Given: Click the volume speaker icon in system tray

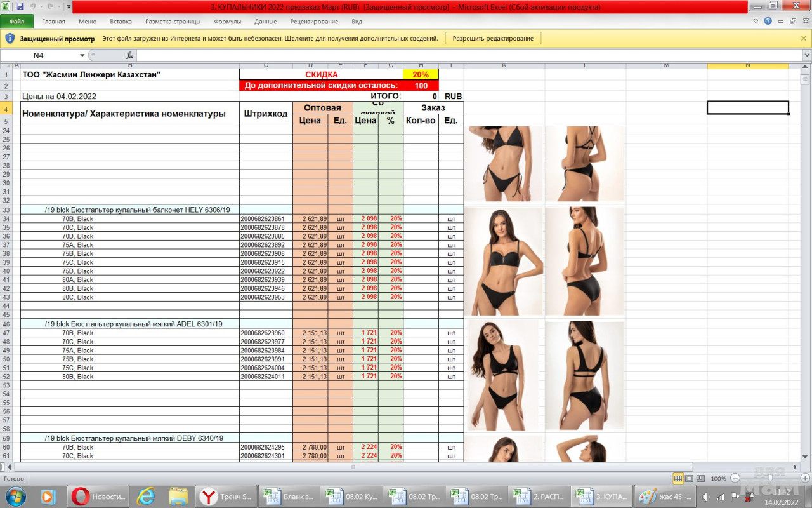Looking at the screenshot, I should click(706, 497).
